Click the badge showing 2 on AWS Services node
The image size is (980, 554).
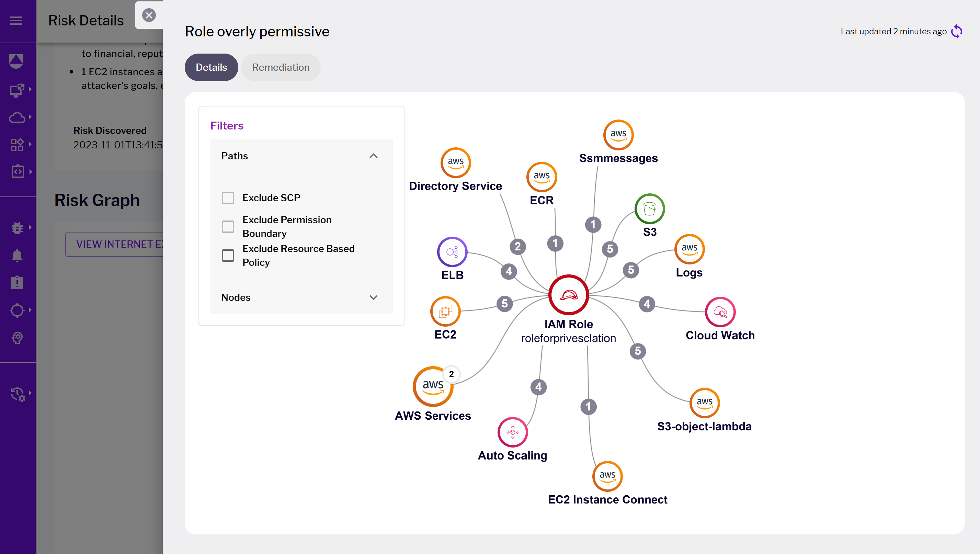click(x=451, y=374)
